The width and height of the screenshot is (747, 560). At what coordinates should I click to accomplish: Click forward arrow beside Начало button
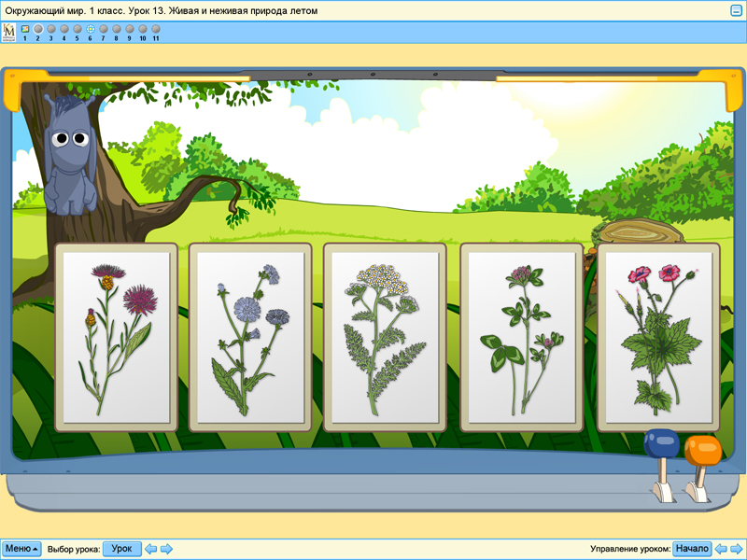pyautogui.click(x=737, y=549)
